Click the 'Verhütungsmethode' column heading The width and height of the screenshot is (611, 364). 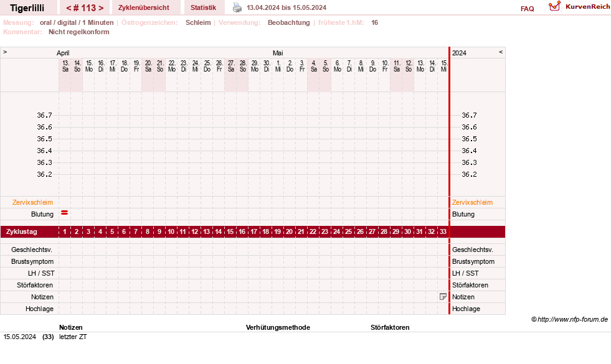(x=278, y=327)
